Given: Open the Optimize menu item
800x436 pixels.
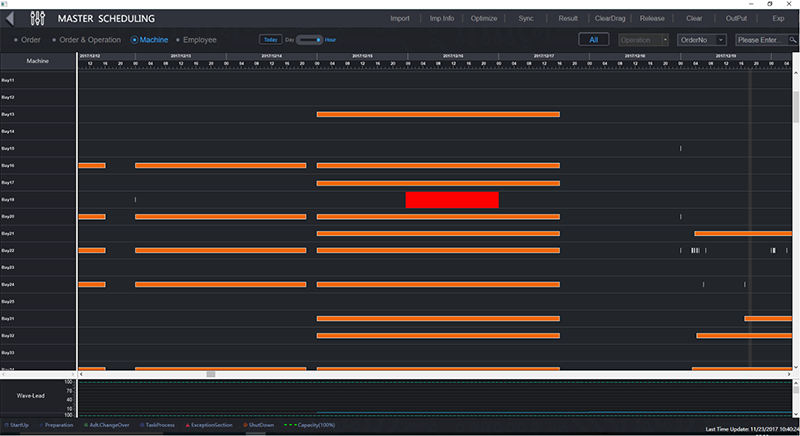Looking at the screenshot, I should point(483,18).
